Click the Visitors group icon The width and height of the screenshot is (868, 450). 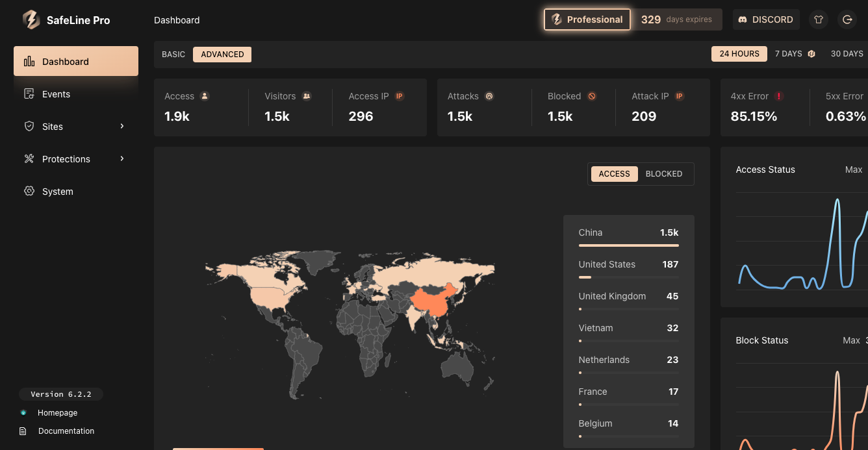pyautogui.click(x=307, y=96)
